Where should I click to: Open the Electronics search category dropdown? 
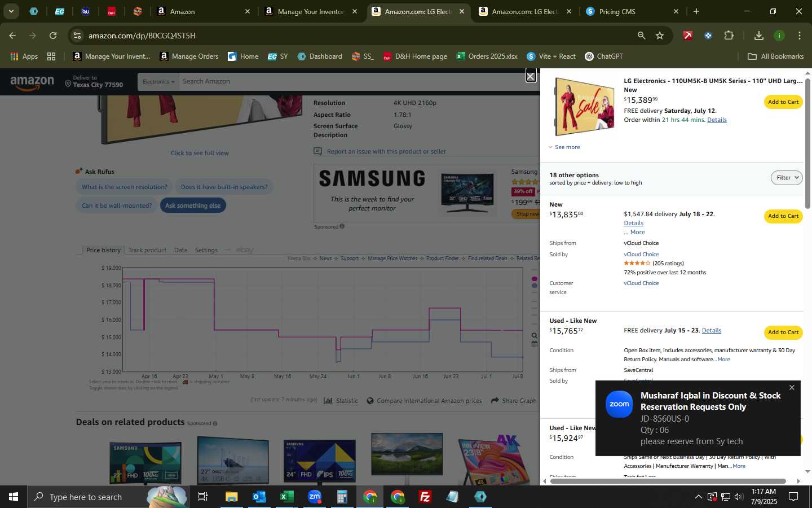tap(158, 82)
